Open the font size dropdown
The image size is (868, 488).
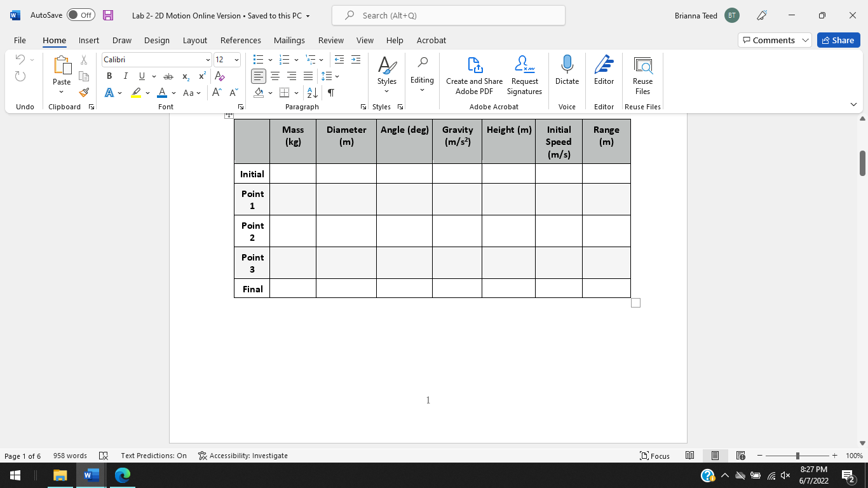(x=237, y=60)
